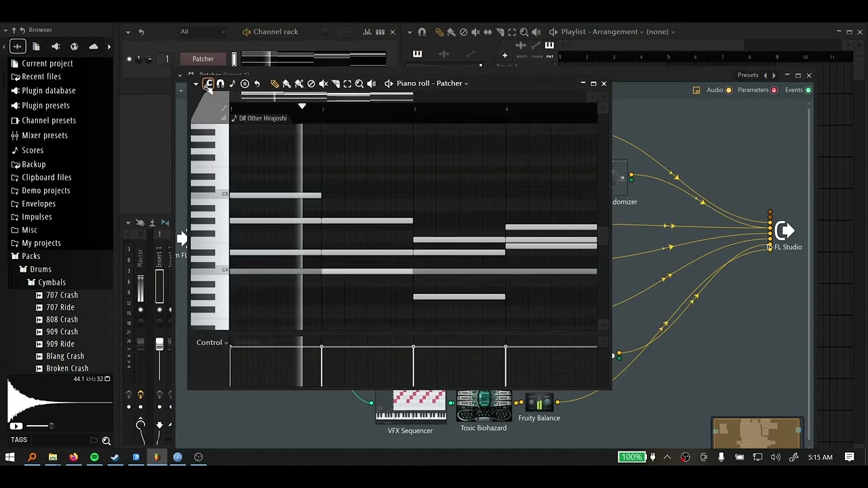This screenshot has width=868, height=488.
Task: Click the Presets label in Patcher
Action: 748,75
